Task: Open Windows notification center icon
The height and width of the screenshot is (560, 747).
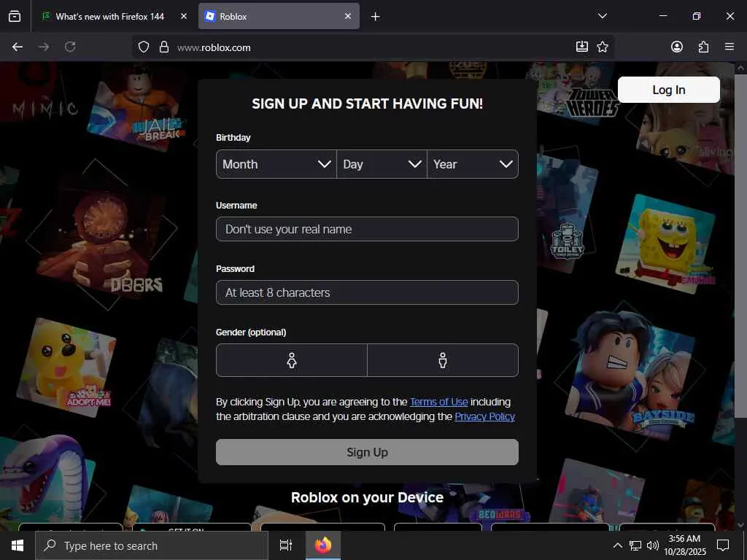Action: pyautogui.click(x=723, y=545)
